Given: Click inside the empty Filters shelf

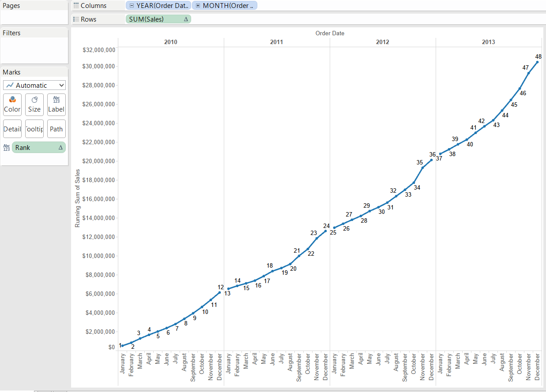Looking at the screenshot, I should (x=34, y=50).
